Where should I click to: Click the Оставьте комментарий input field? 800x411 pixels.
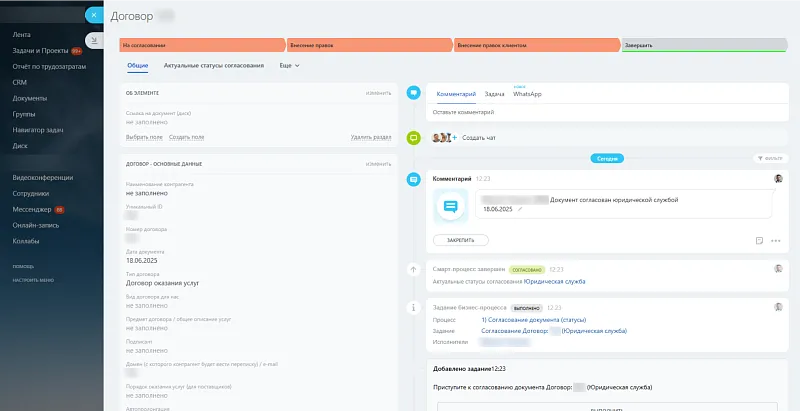pyautogui.click(x=607, y=112)
